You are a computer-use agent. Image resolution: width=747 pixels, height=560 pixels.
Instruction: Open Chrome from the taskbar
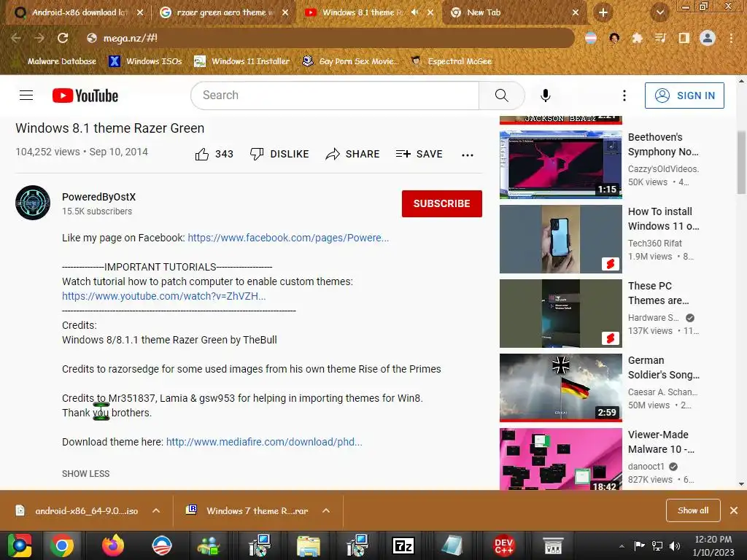point(62,545)
